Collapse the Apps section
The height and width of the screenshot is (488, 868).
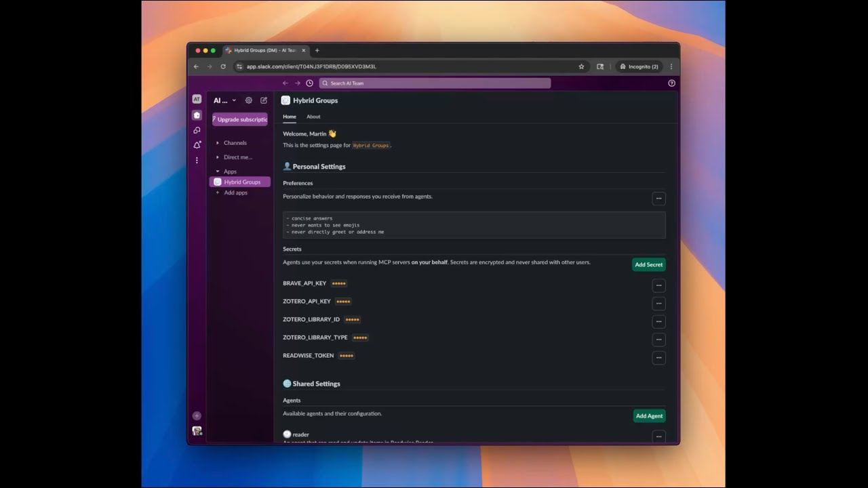pyautogui.click(x=218, y=171)
